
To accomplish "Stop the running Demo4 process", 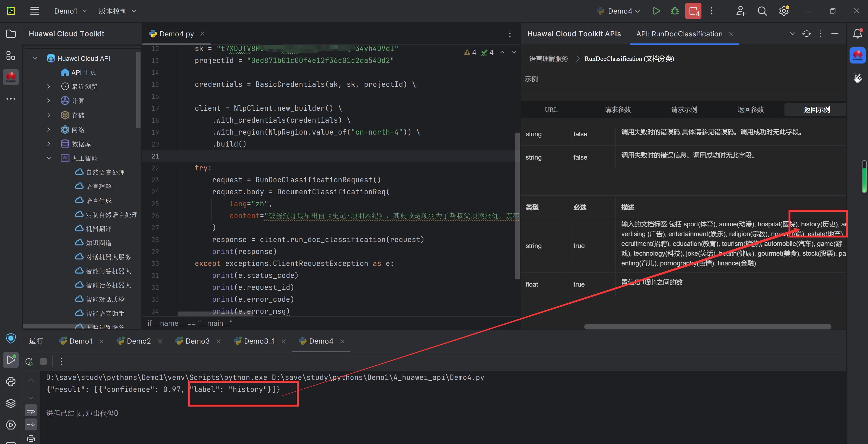I will 693,11.
